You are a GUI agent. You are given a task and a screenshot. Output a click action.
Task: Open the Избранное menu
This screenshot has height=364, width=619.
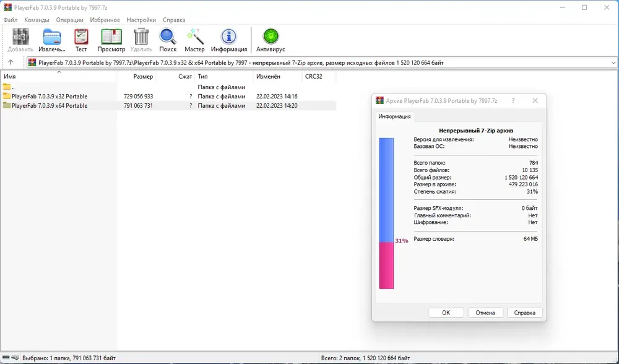[105, 20]
